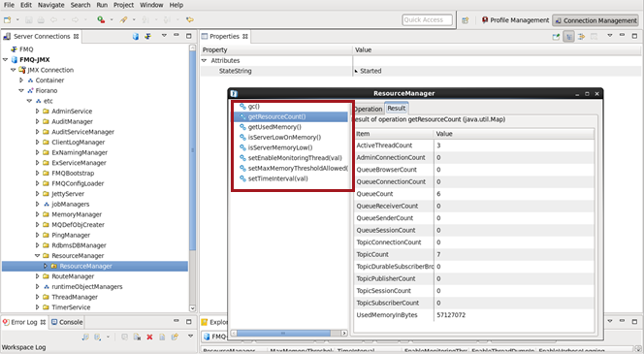Open the Window menu
This screenshot has height=354, width=644.
click(151, 5)
